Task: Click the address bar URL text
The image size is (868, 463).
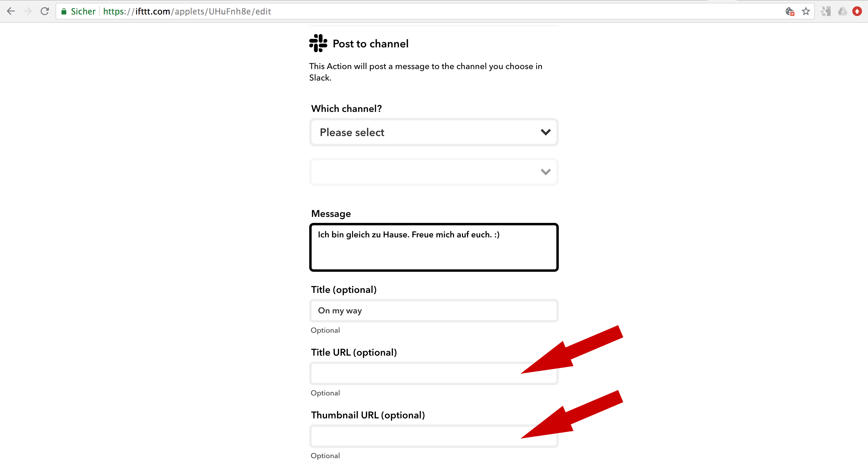Action: 187,11
